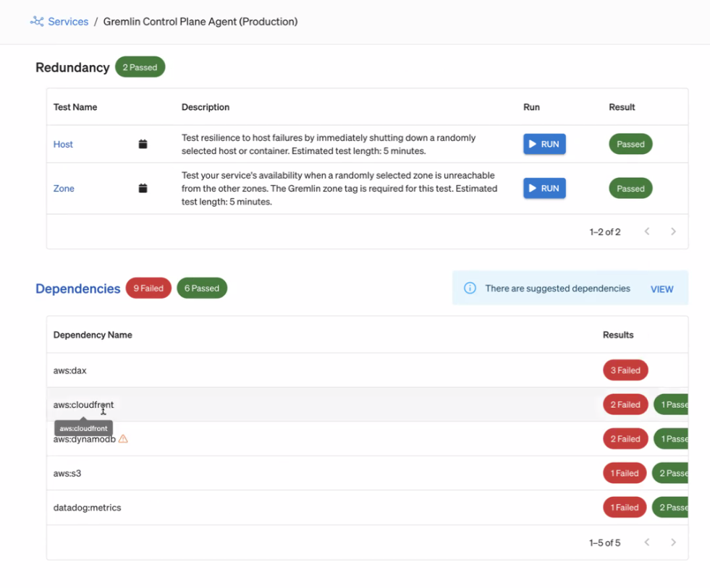
Task: Go to previous page in Redundancy table
Action: tap(647, 231)
